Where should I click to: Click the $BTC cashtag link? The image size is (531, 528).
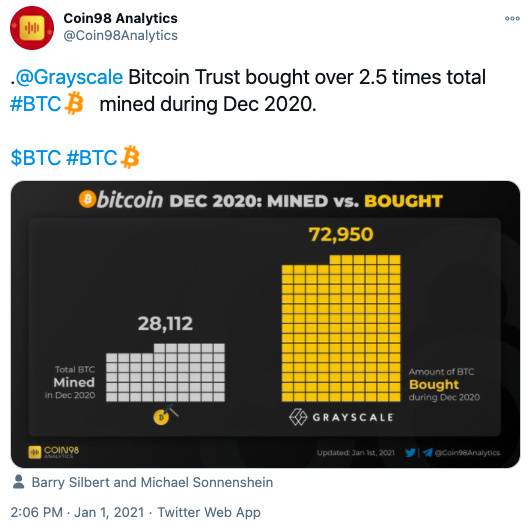pyautogui.click(x=36, y=158)
